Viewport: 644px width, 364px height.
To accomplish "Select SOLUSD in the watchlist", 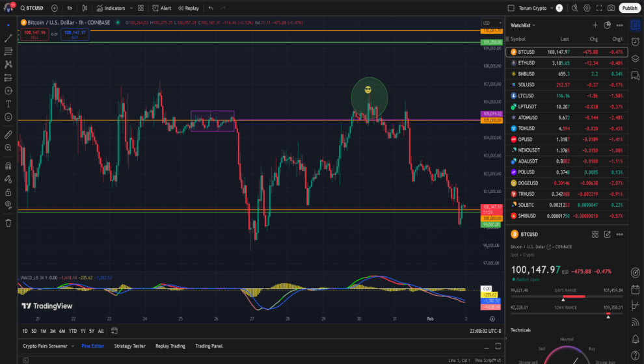I will coord(567,84).
